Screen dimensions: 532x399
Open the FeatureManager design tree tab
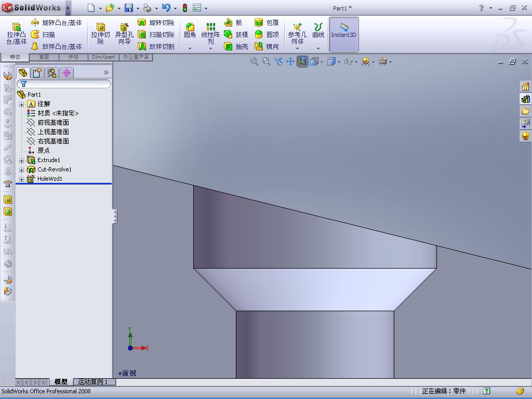23,73
